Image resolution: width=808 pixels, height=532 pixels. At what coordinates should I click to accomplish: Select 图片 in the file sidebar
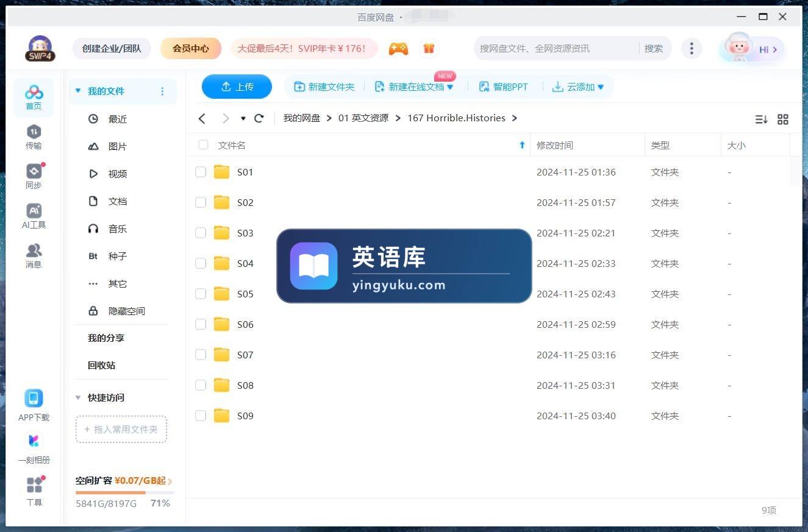[x=118, y=146]
